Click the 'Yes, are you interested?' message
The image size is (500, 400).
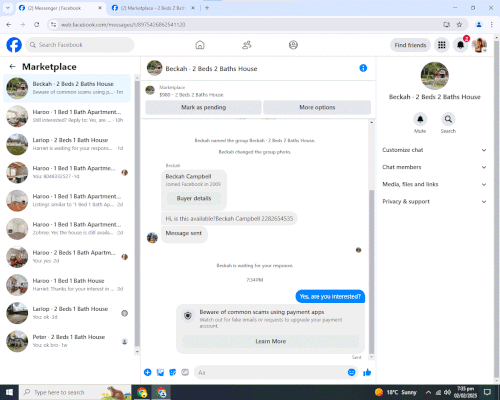tap(330, 296)
